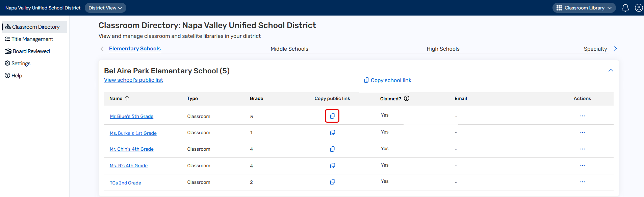Screen dimensions: 644x197
Task: Click the Claimed info icon
Action: [x=407, y=98]
